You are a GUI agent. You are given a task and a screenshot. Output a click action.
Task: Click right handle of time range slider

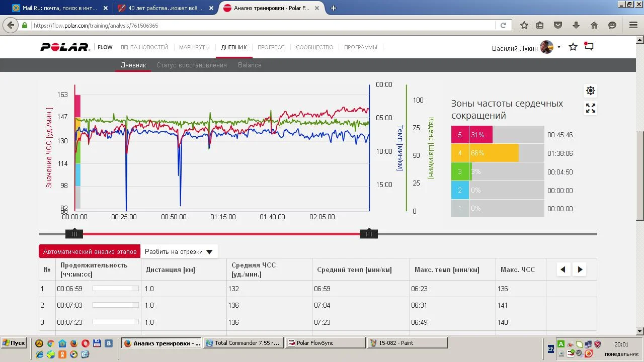click(x=369, y=233)
